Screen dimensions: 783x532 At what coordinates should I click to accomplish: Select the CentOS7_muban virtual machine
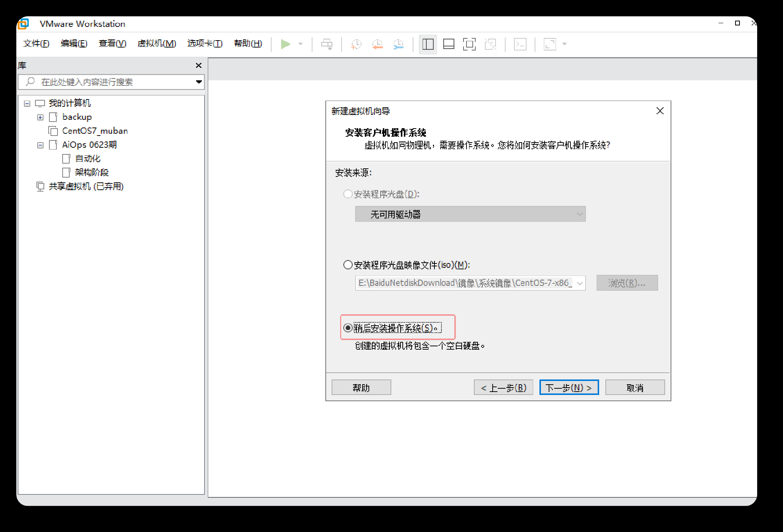coord(95,131)
